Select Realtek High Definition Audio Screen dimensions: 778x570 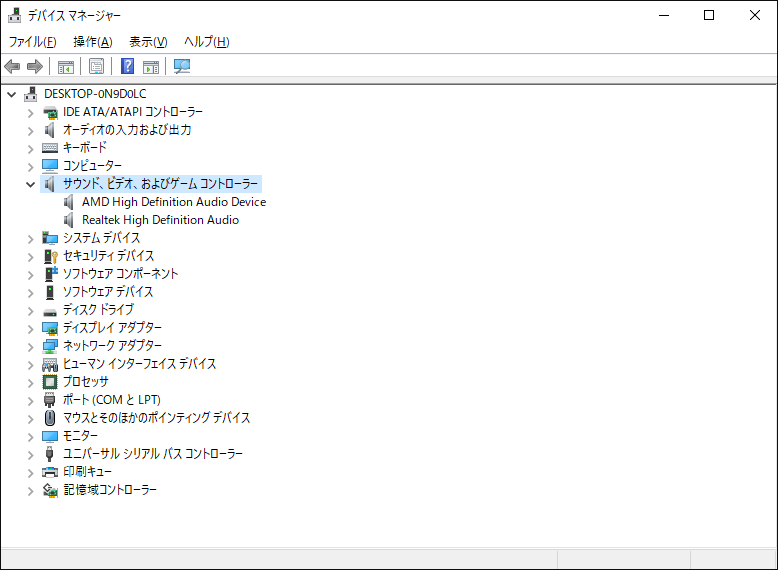160,220
